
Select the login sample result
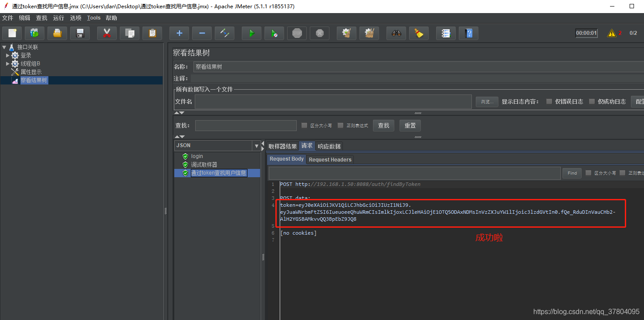click(x=197, y=156)
